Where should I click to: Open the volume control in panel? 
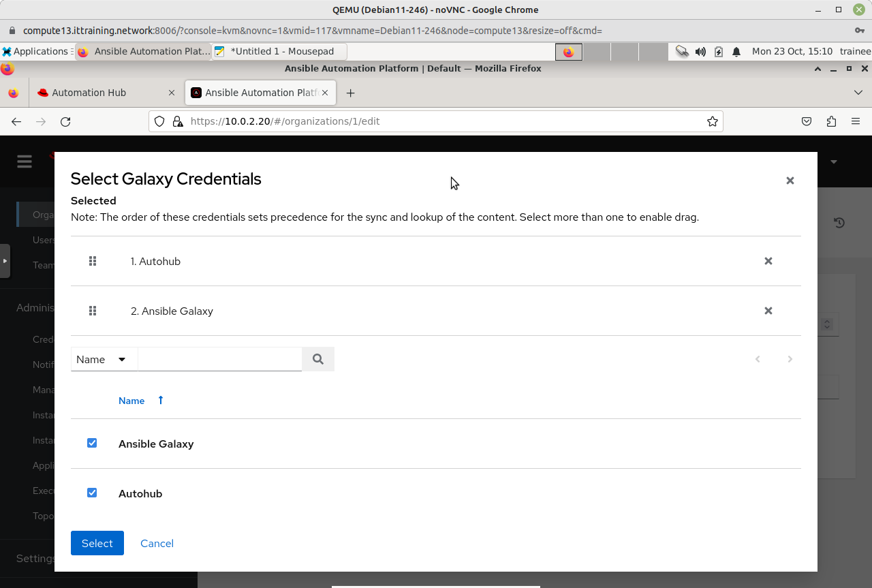coord(700,51)
